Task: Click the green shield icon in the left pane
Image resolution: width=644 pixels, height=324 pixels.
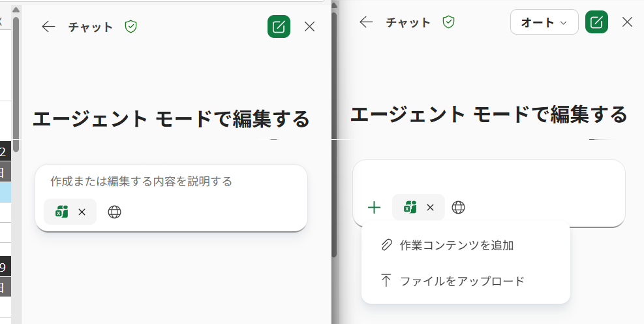Action: pos(130,27)
